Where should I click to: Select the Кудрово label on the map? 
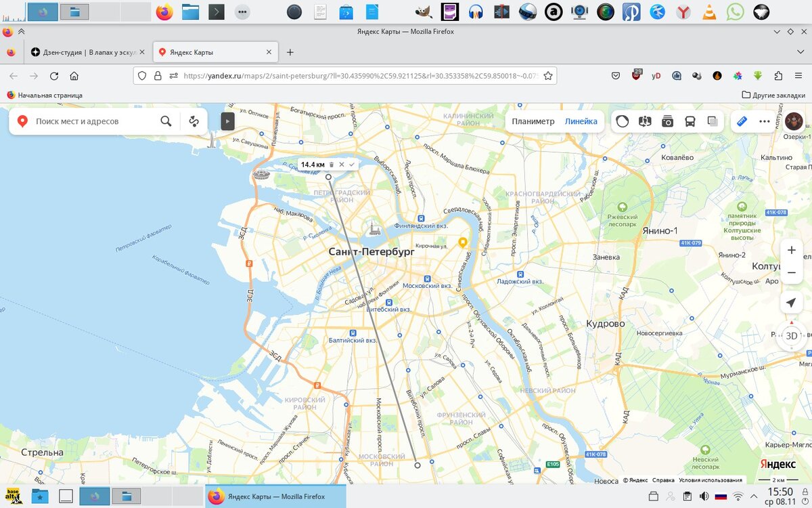[x=606, y=324]
